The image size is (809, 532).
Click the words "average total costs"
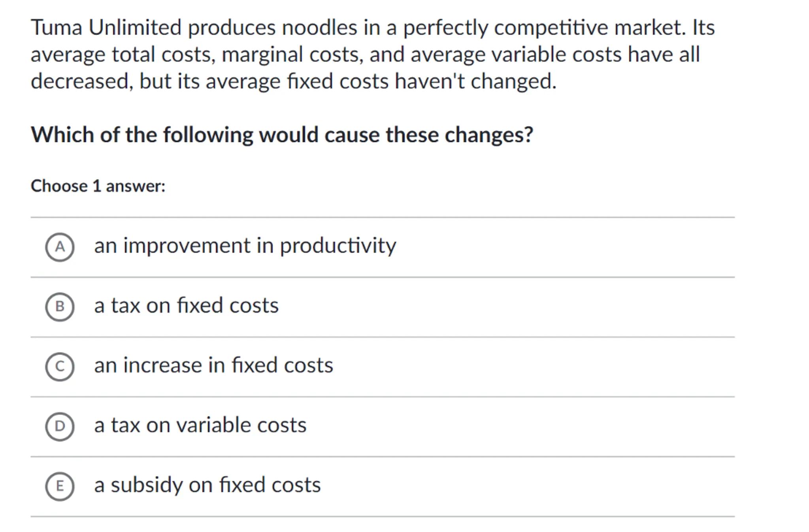pos(123,55)
